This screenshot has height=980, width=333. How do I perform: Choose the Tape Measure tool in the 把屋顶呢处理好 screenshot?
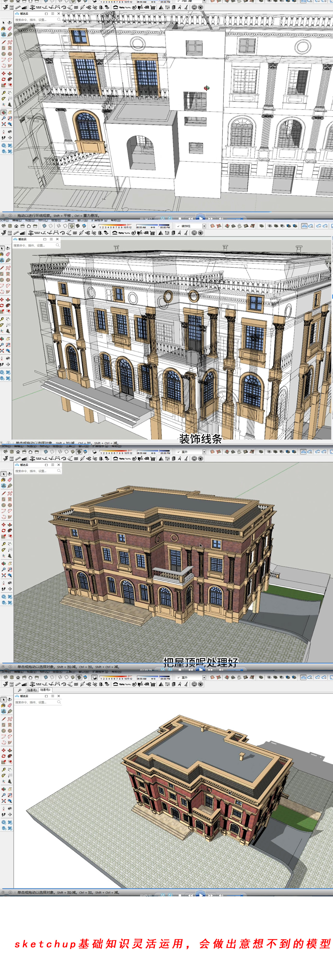(x=3, y=544)
